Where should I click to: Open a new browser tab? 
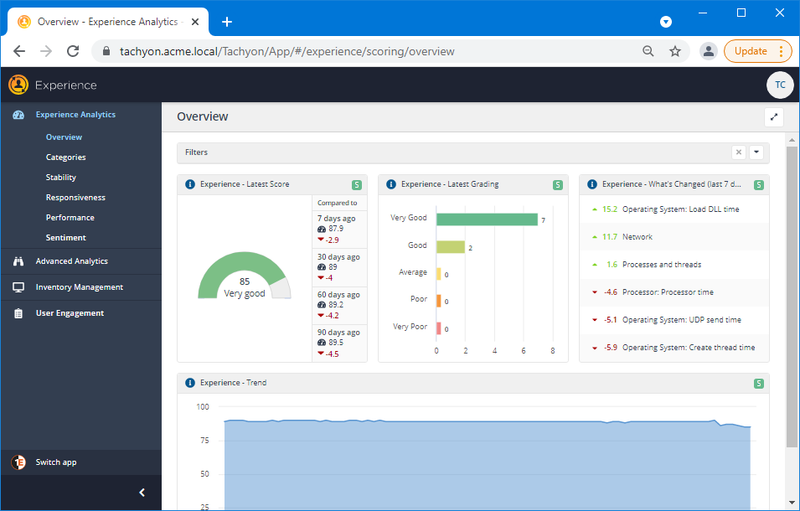click(x=227, y=22)
